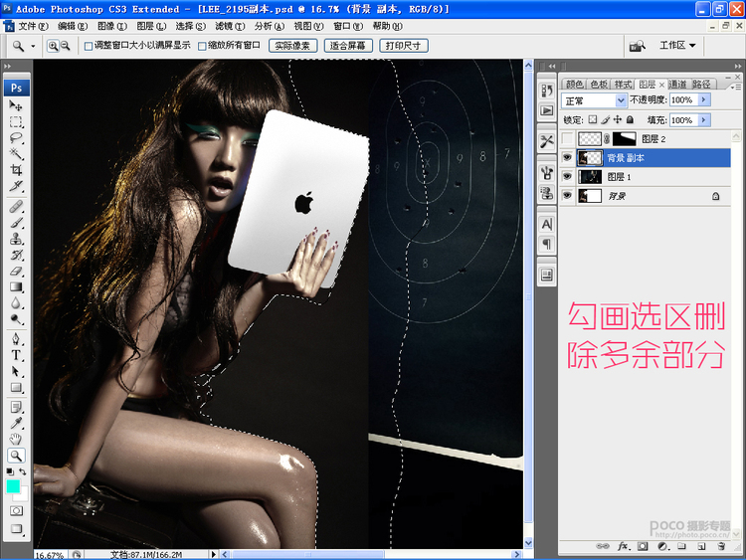
Task: Select the Magic Wand tool
Action: point(16,154)
